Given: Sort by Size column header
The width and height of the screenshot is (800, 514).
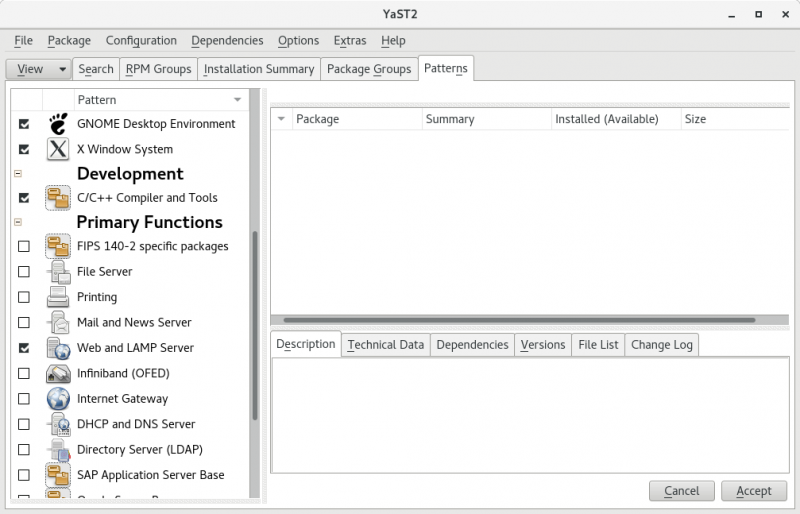Looking at the screenshot, I should coord(735,119).
